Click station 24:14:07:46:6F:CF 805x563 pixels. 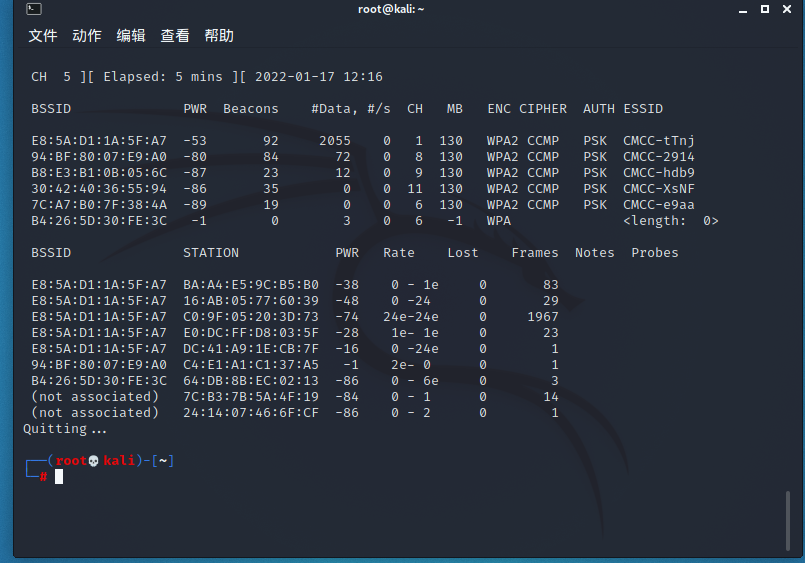pos(251,413)
